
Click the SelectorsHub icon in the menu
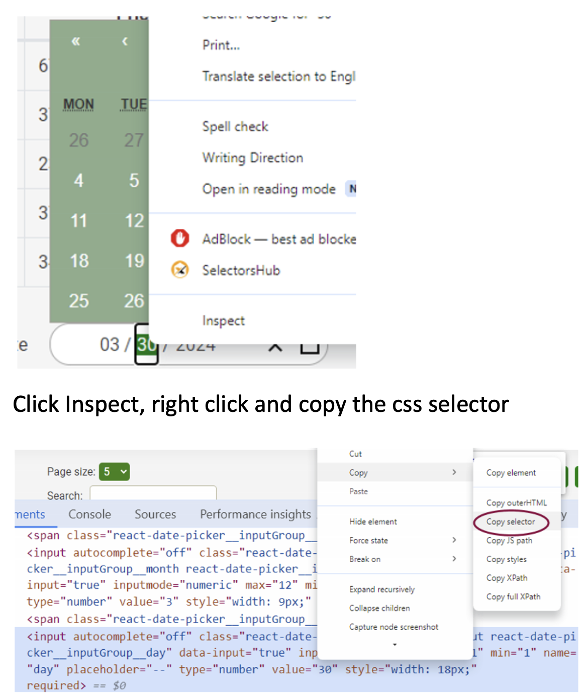tap(181, 270)
